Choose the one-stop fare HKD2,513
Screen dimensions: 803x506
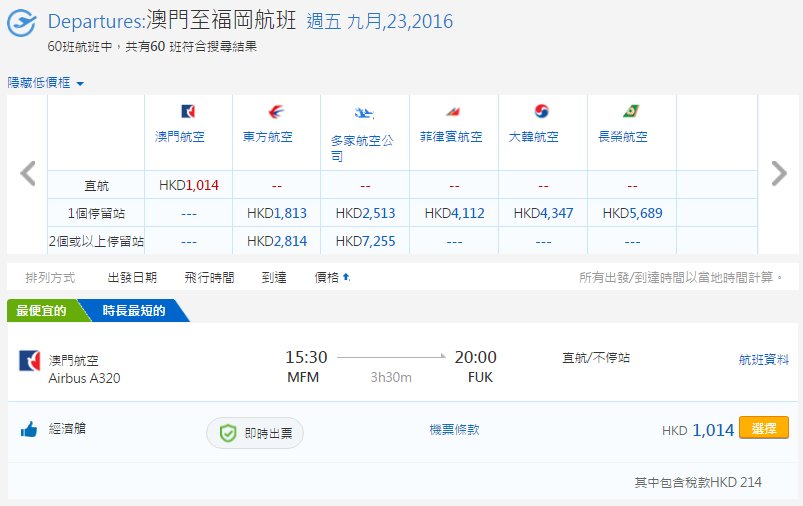(365, 213)
